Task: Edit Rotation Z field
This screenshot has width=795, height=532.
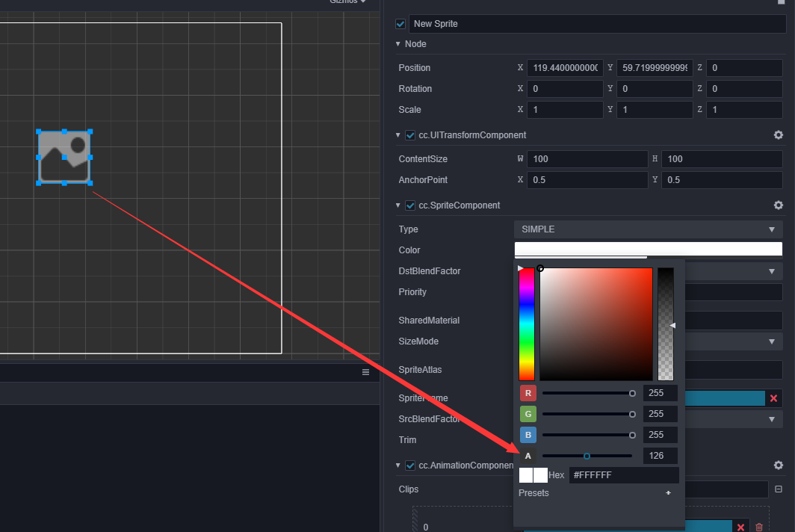Action: click(744, 89)
